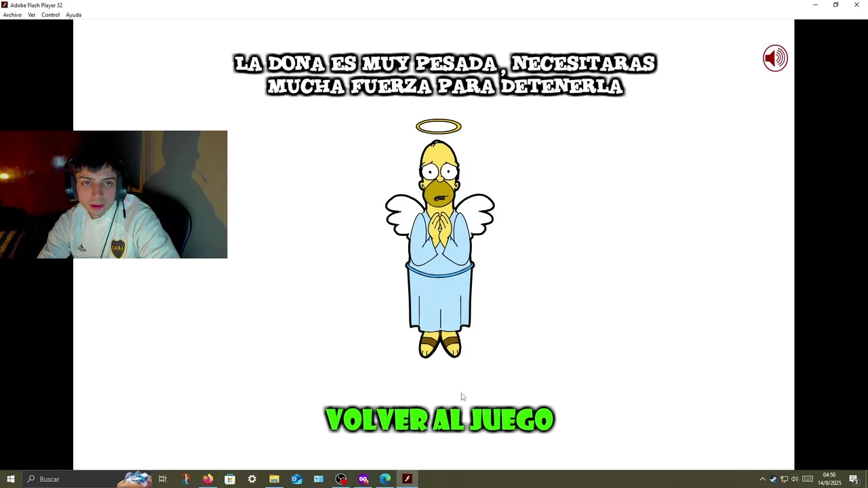Open network status in system tray
This screenshot has width=868, height=488.
[784, 479]
